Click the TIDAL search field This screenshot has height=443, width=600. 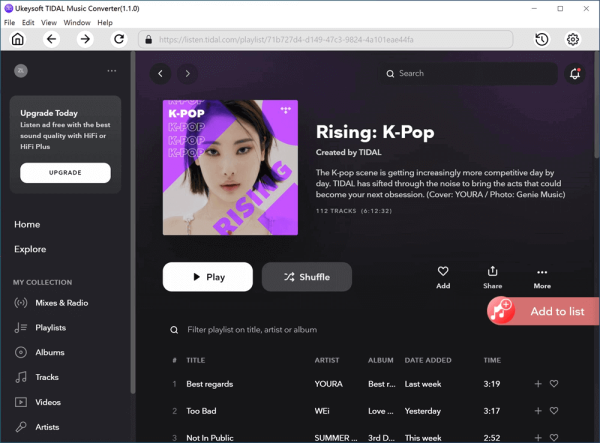(x=468, y=73)
